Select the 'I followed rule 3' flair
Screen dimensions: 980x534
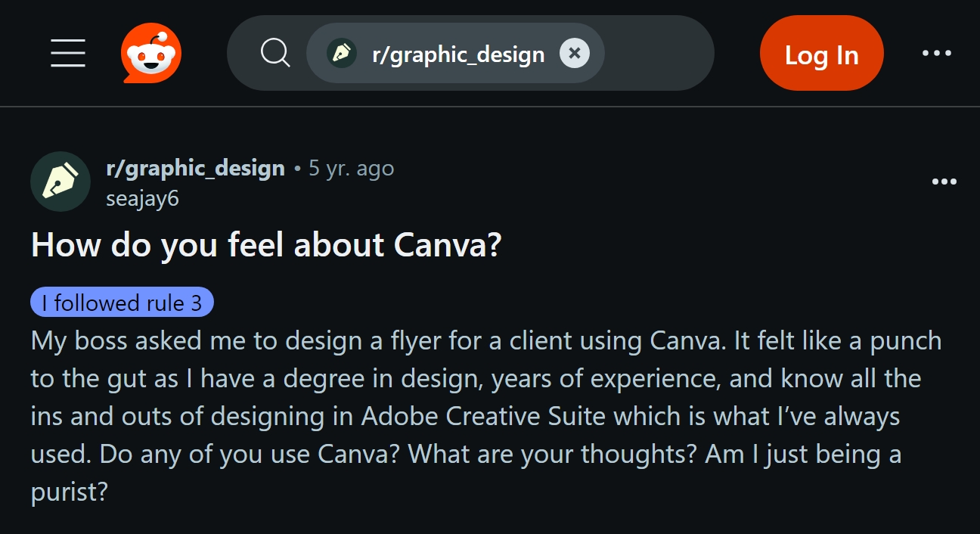122,303
